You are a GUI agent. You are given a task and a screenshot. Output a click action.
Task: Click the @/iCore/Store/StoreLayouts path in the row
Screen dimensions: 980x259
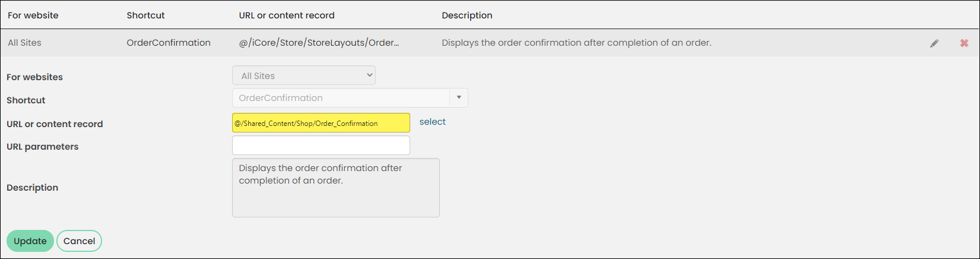(319, 43)
